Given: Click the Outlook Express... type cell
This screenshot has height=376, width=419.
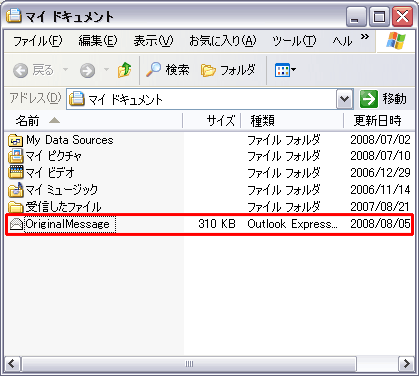Looking at the screenshot, I should 292,224.
